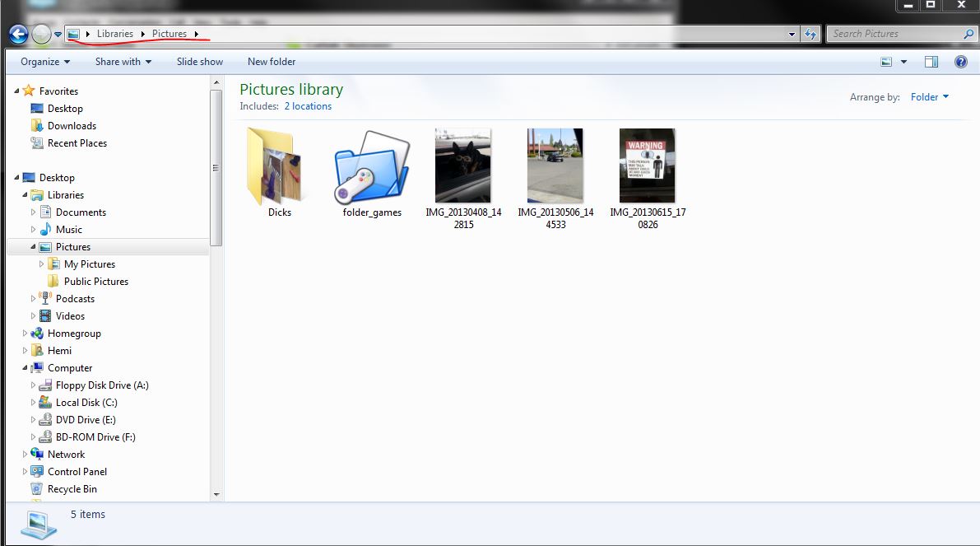The width and height of the screenshot is (980, 546).
Task: Select the Videos filmstrip icon
Action: [x=45, y=316]
